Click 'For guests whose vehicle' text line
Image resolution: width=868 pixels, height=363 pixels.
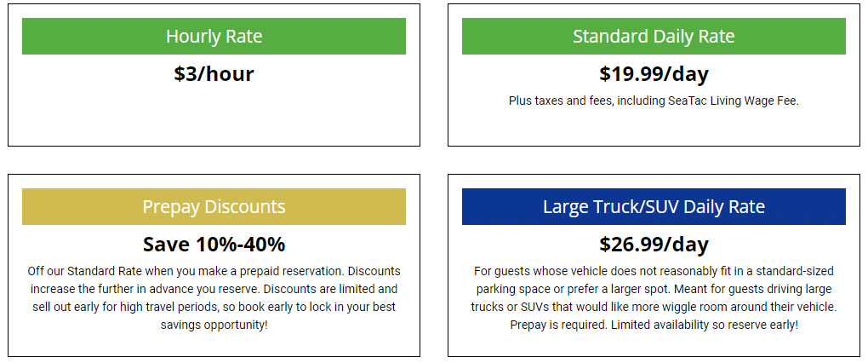tap(654, 272)
